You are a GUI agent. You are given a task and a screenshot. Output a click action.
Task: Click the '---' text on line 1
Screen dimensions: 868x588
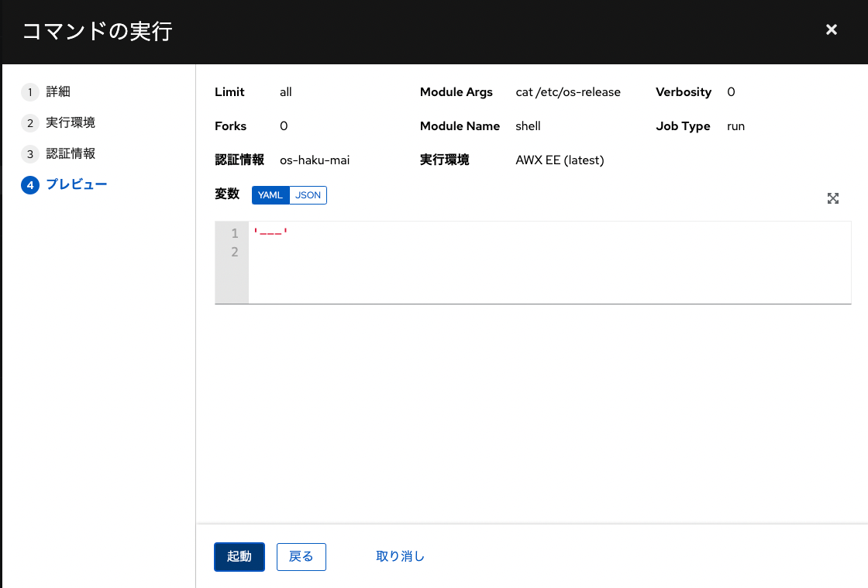pos(270,233)
